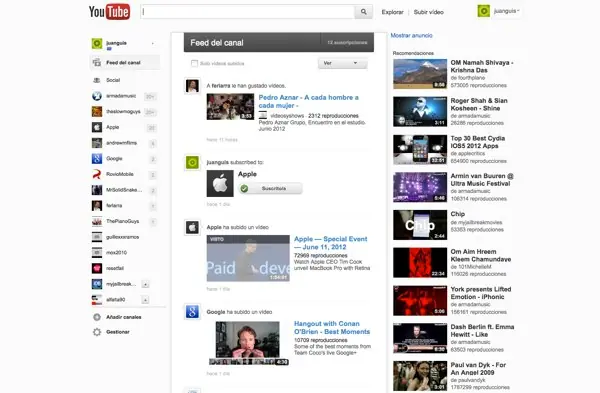The height and width of the screenshot is (393, 600).
Task: Open armadamusic channel in sidebar
Action: point(121,96)
